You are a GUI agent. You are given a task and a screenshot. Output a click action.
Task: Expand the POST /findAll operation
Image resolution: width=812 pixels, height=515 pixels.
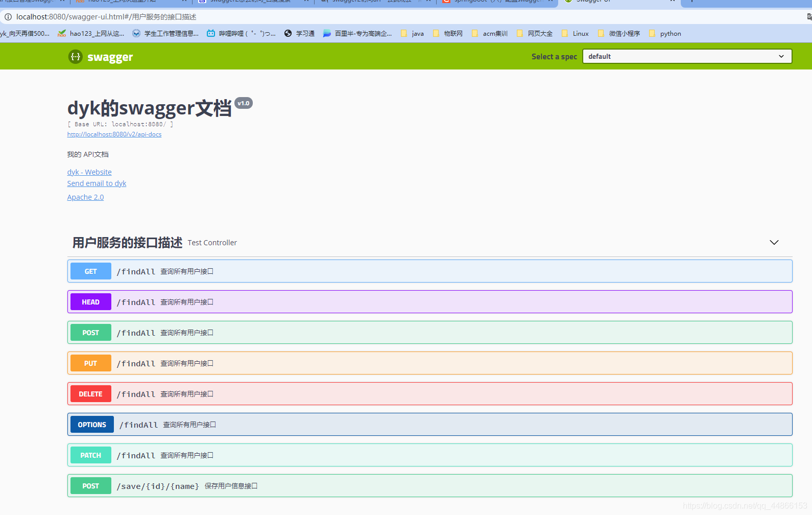click(x=429, y=333)
